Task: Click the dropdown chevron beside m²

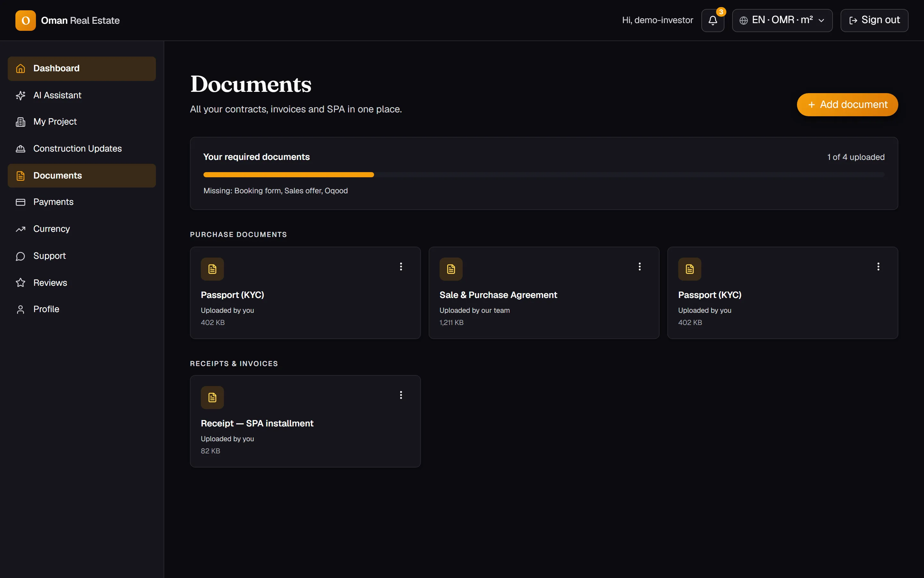Action: click(x=821, y=21)
